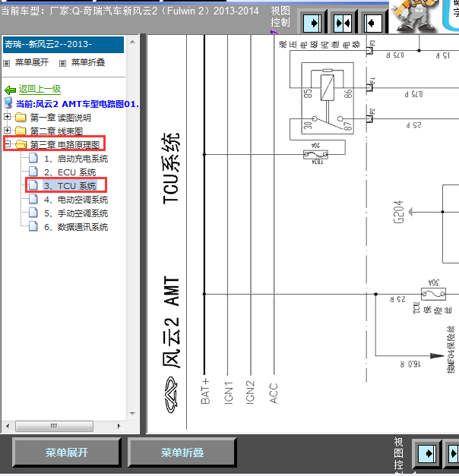This screenshot has width=459, height=476.
Task: Click bottom 菜单展开 button
Action: (67, 452)
